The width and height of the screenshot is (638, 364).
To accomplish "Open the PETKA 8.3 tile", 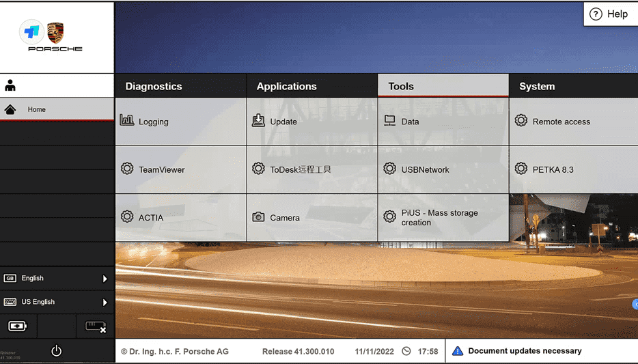I will point(574,169).
